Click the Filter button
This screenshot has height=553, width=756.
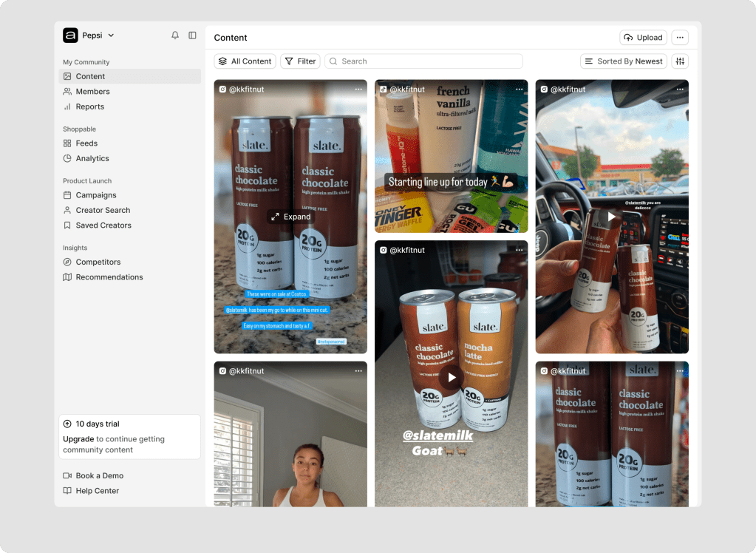click(x=300, y=61)
